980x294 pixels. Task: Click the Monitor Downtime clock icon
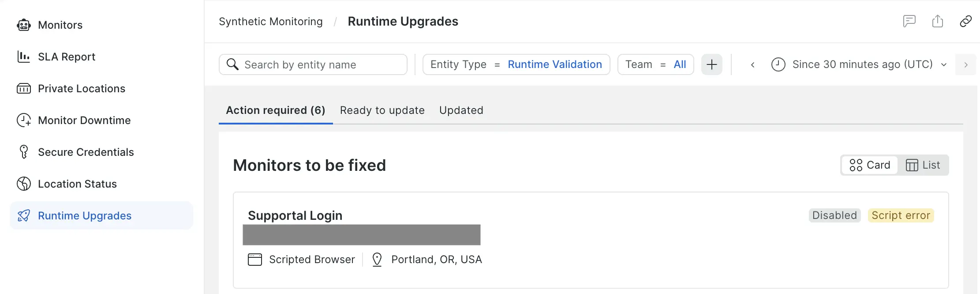pos(24,121)
